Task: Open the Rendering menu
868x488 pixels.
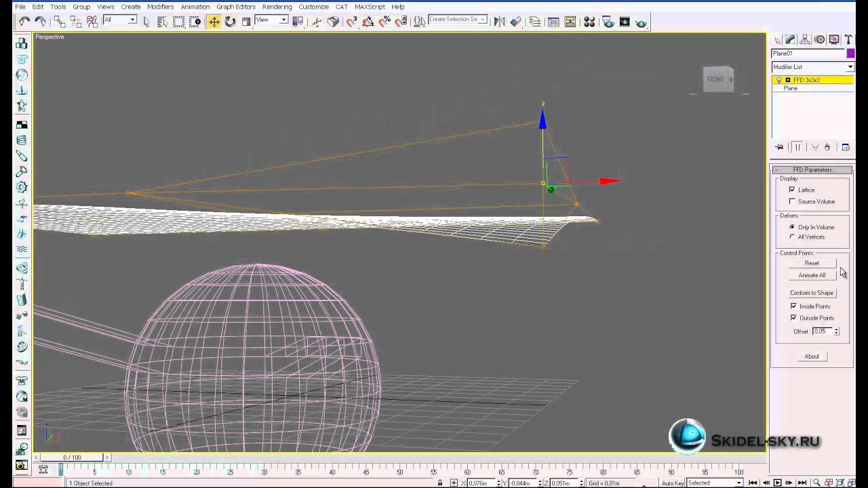Action: point(277,7)
